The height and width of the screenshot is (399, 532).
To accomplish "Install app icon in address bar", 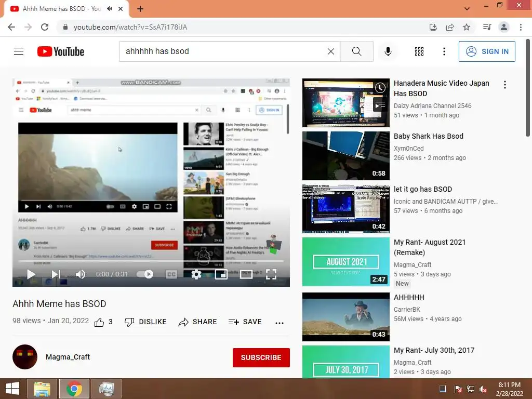I will pos(433,27).
